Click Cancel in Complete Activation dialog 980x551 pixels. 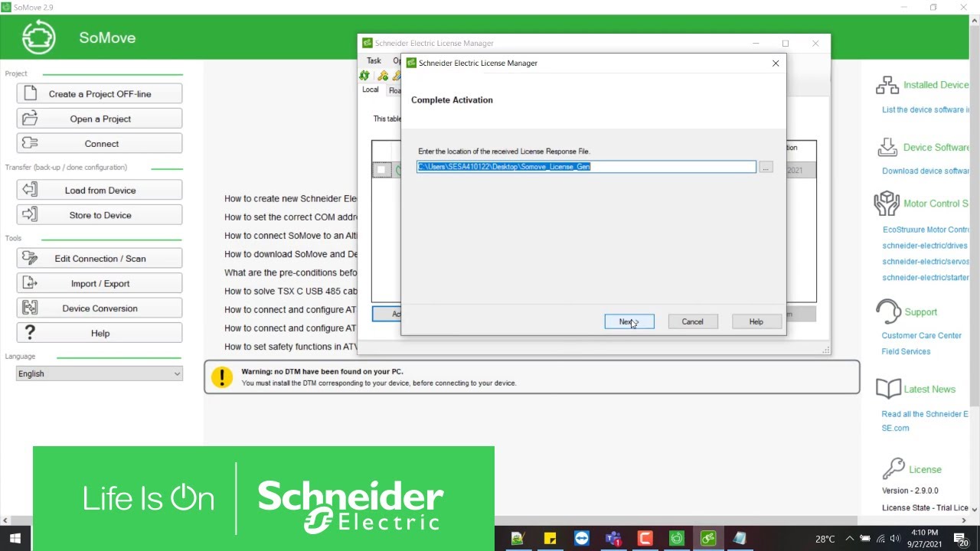tap(692, 321)
